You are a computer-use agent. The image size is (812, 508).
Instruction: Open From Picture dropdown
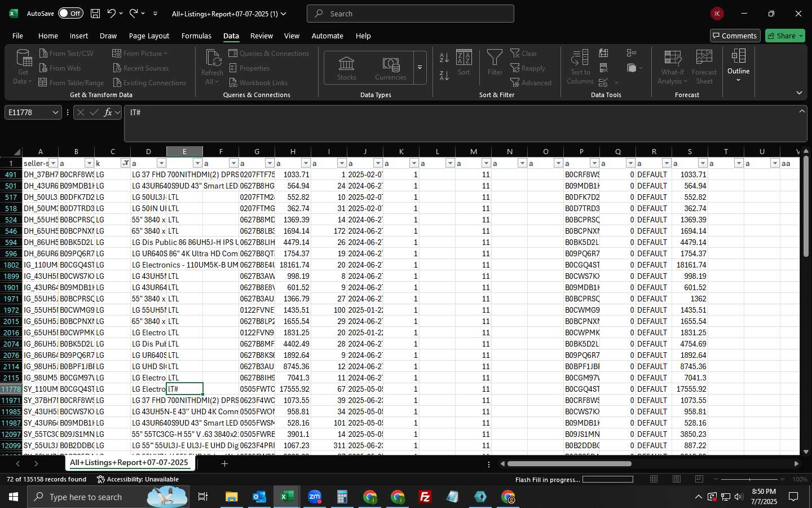point(140,53)
